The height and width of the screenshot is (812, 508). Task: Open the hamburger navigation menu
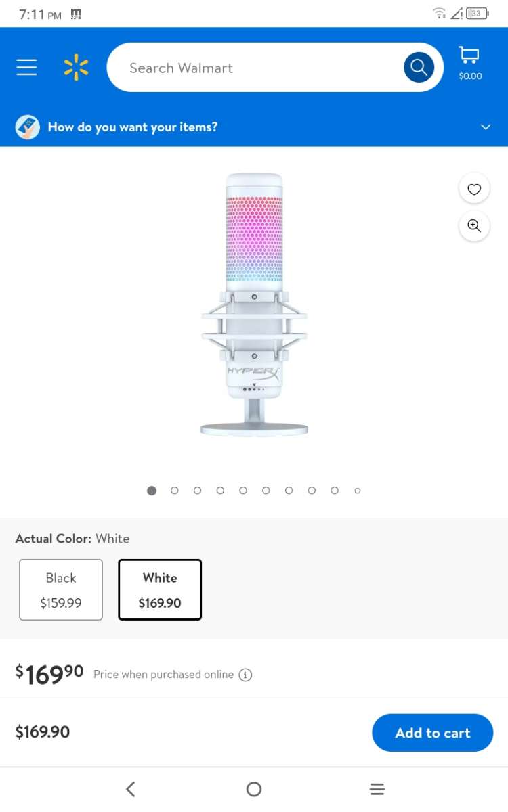pyautogui.click(x=26, y=67)
